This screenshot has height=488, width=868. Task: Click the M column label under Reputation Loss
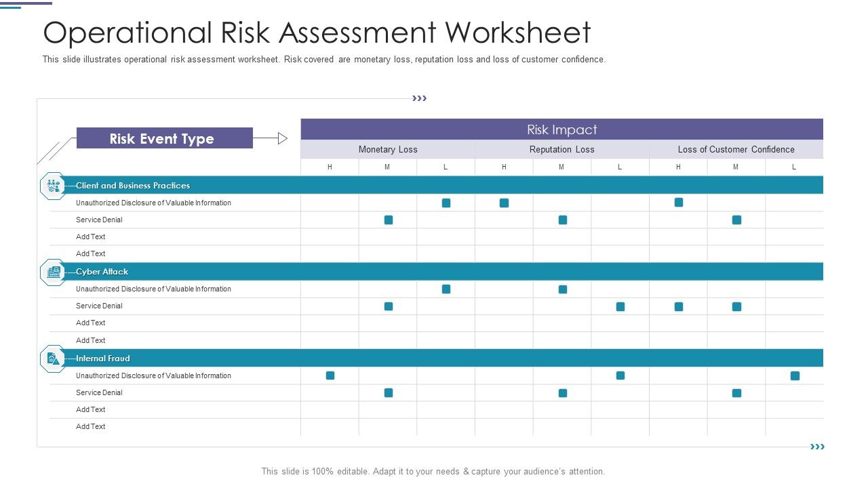tap(562, 167)
